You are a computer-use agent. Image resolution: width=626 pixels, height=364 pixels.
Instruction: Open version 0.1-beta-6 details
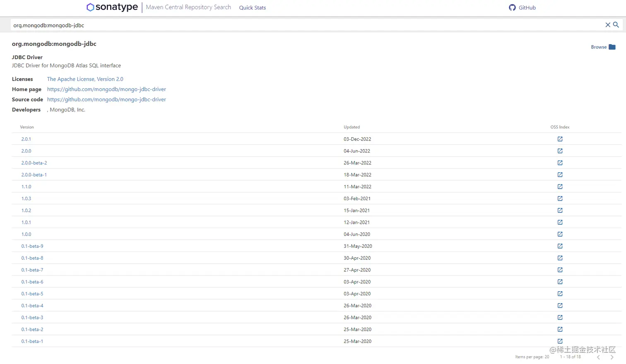[x=32, y=282]
